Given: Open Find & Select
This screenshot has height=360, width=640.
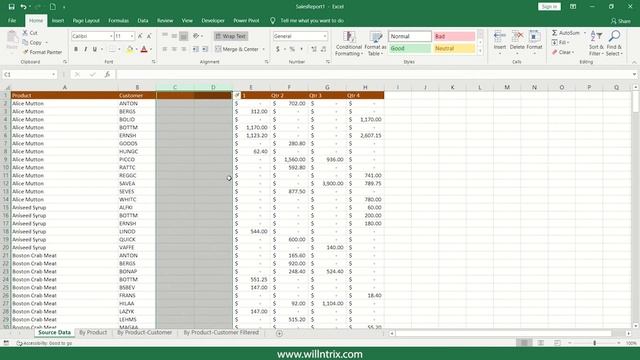Looking at the screenshot, I should (614, 43).
